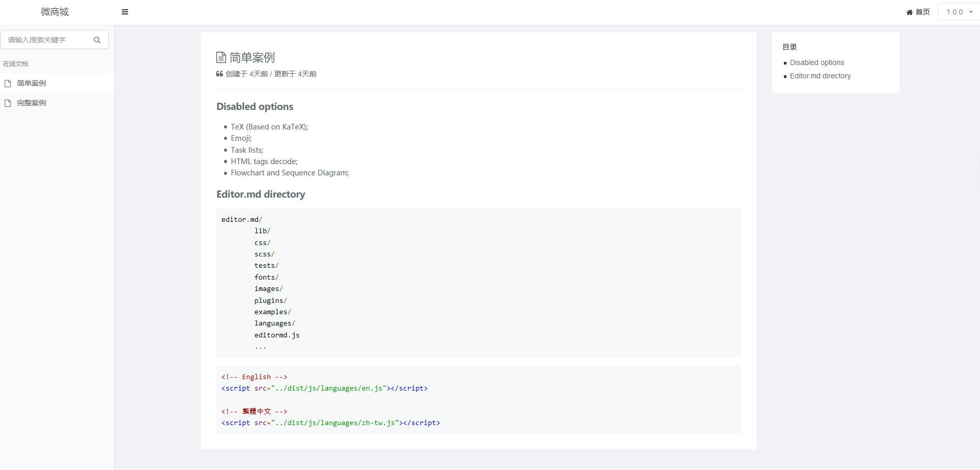980x470 pixels.
Task: Click the en.js script tag line
Action: click(x=325, y=388)
